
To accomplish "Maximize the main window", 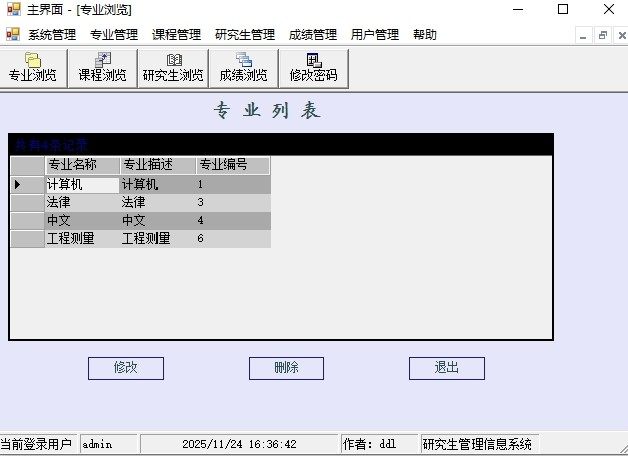I will pos(563,9).
